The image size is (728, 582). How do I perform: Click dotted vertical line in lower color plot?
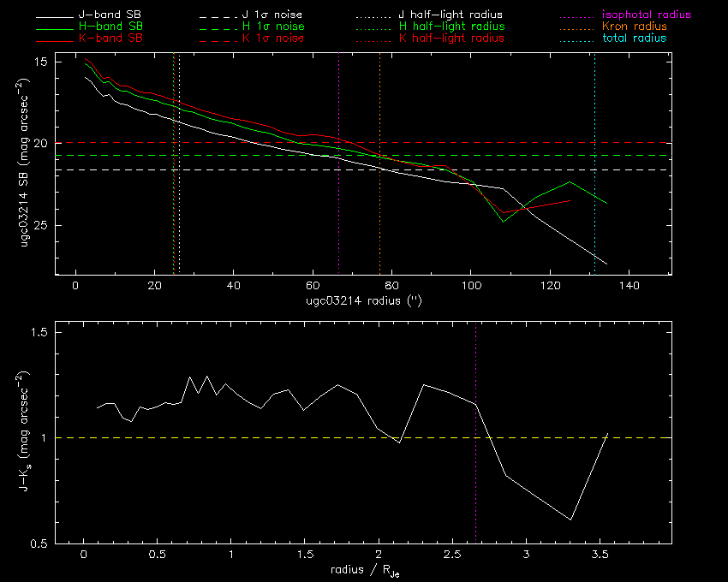(x=475, y=479)
